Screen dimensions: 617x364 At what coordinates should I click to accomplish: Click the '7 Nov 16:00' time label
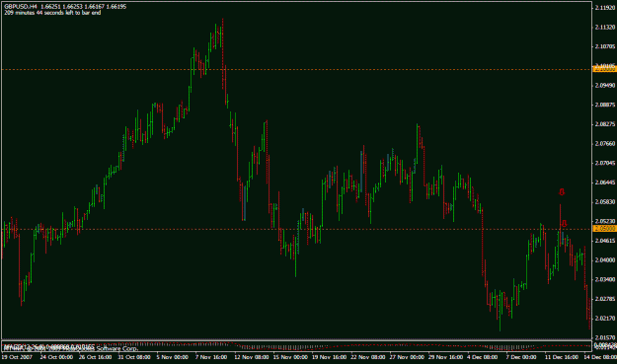click(211, 357)
